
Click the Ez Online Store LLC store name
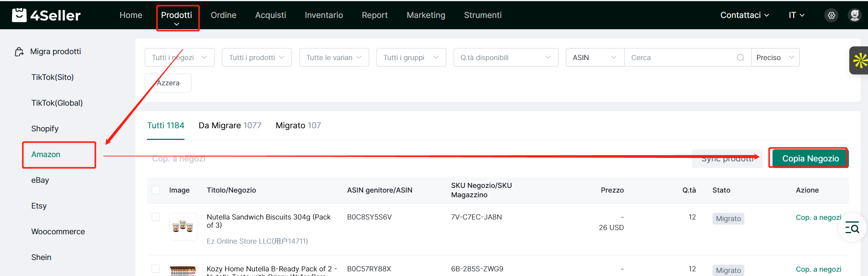coord(257,241)
